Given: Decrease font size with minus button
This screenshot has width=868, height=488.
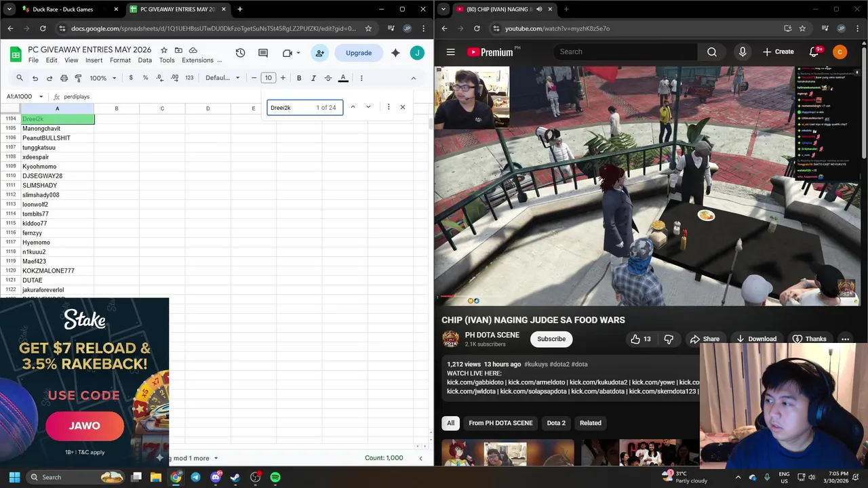Looking at the screenshot, I should [x=254, y=78].
